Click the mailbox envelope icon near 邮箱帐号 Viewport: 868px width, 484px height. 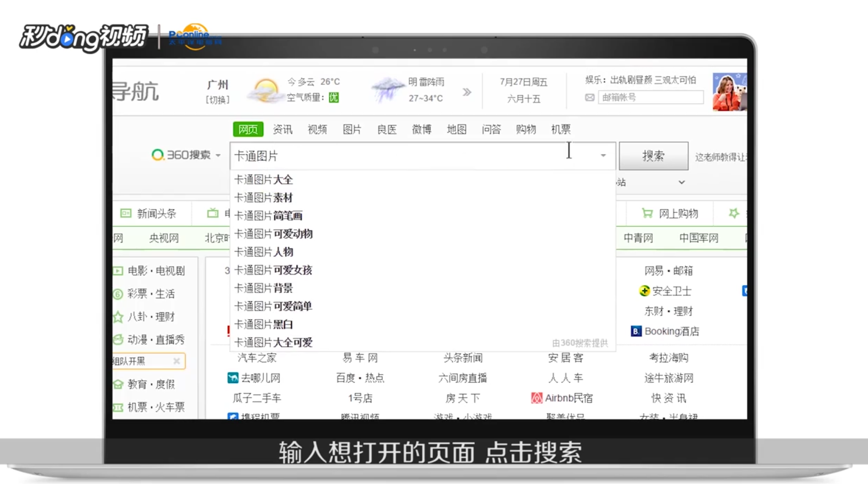(589, 97)
